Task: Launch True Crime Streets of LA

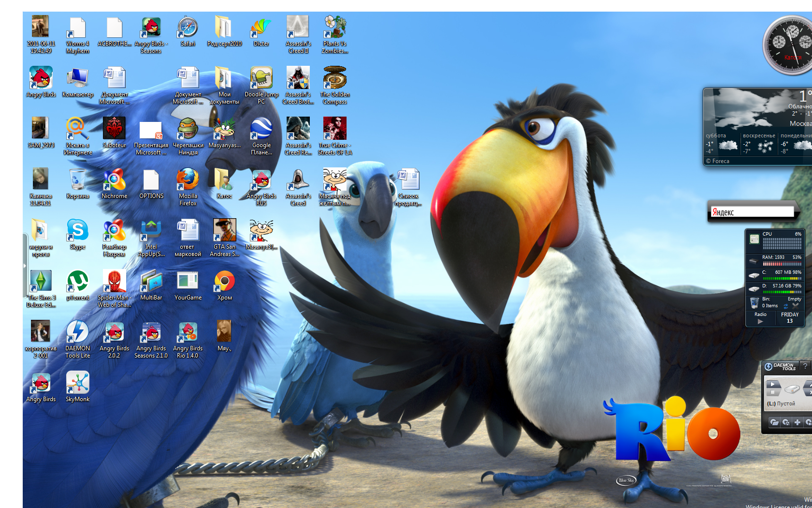Action: [x=335, y=136]
